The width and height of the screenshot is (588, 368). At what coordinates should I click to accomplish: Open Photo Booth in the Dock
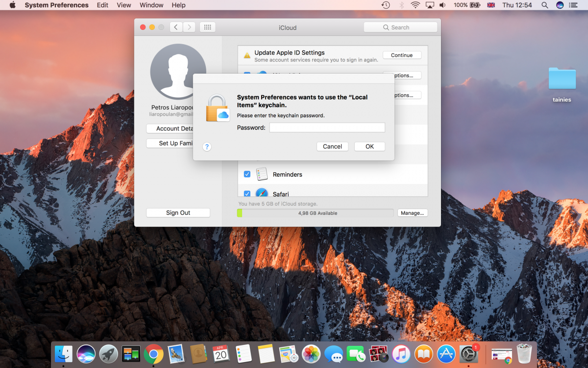click(379, 354)
